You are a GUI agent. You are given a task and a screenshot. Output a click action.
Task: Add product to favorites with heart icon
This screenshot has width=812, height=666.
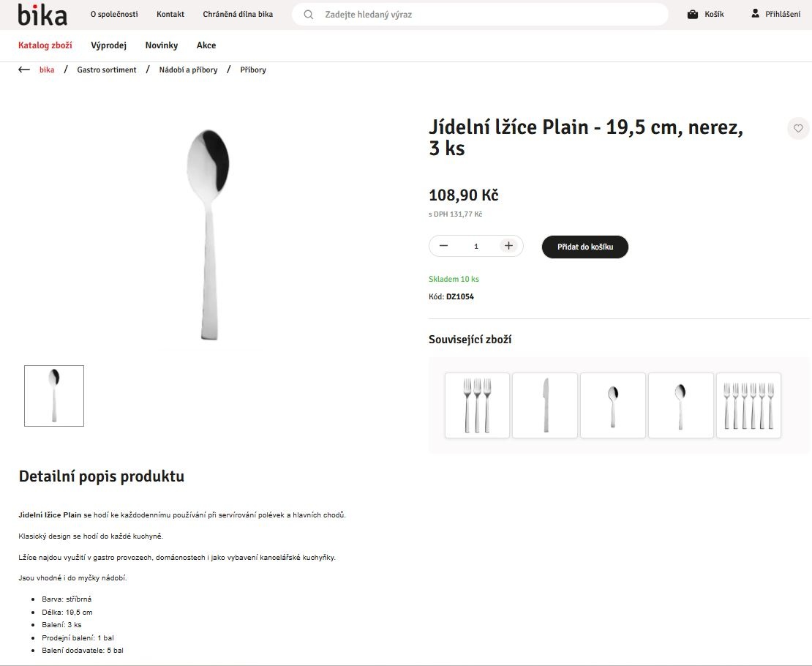point(798,128)
